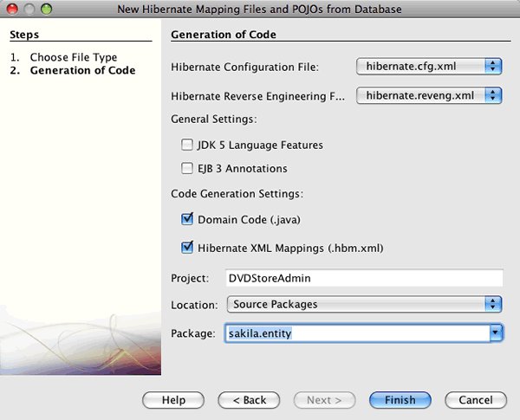Click the Project field DVDStoreAdmin
The image size is (520, 420).
[x=364, y=278]
